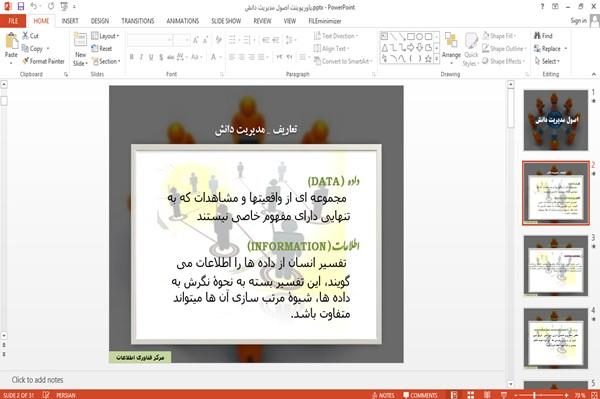This screenshot has height=399, width=600.
Task: Adjust the zoom slider handle
Action: coord(535,395)
